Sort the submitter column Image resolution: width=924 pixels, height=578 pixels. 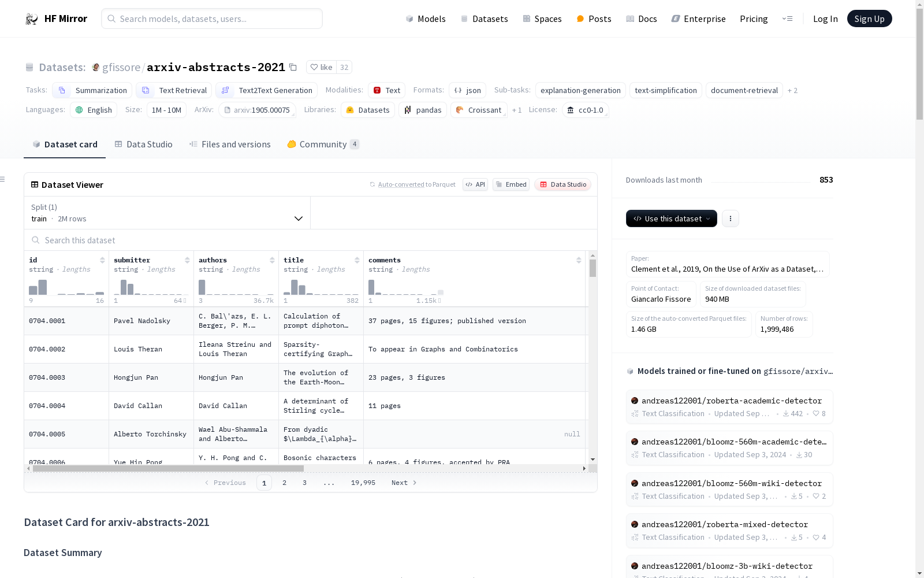coord(187,260)
